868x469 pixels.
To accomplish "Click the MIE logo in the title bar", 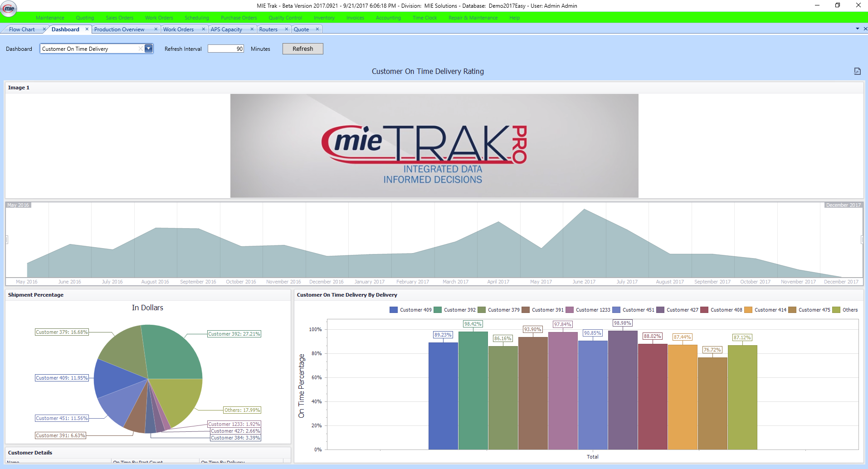I will tap(8, 8).
